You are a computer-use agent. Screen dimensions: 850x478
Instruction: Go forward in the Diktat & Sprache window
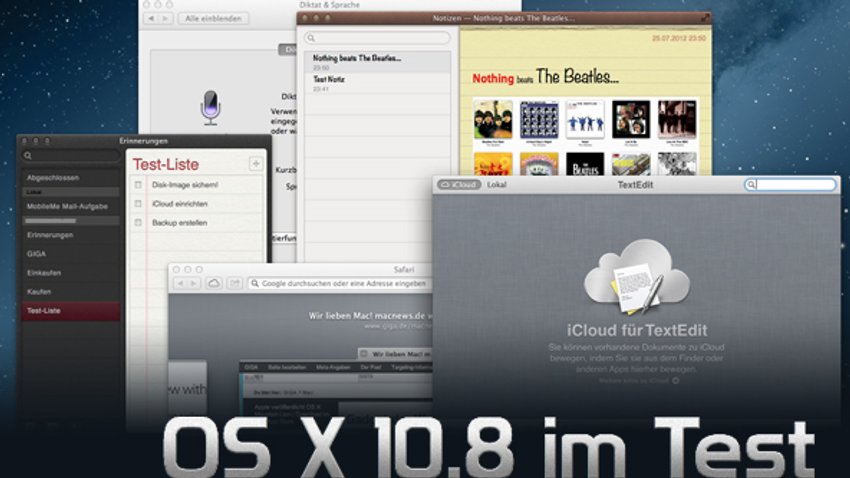[x=166, y=18]
